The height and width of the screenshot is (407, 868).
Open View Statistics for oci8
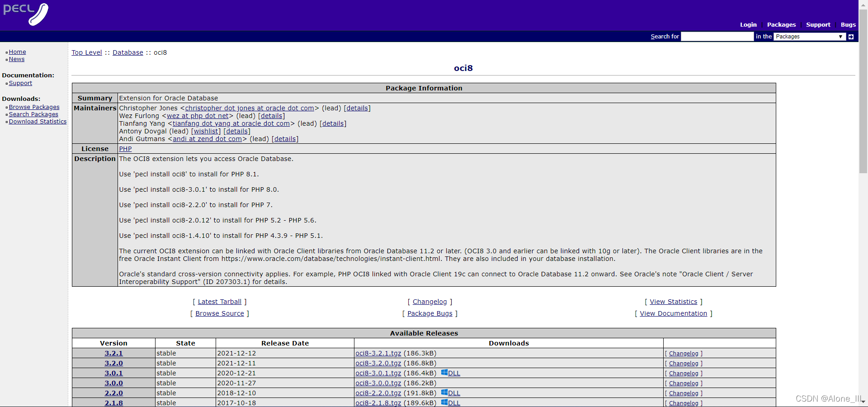pos(673,302)
